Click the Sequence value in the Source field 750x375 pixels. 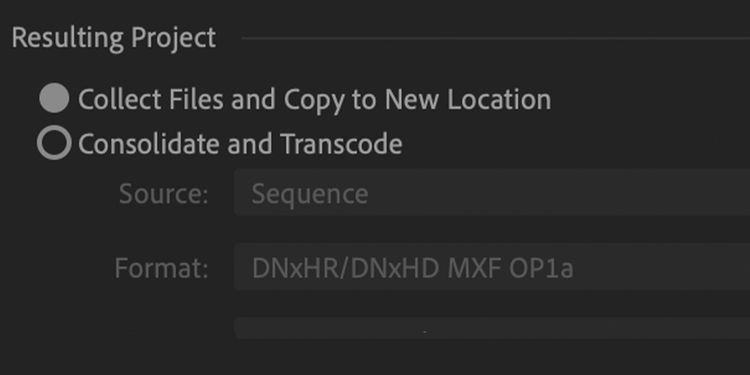[x=310, y=194]
